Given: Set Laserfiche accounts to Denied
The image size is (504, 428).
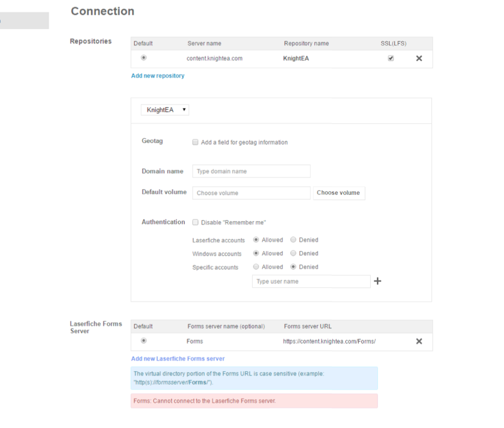Looking at the screenshot, I should pyautogui.click(x=293, y=240).
